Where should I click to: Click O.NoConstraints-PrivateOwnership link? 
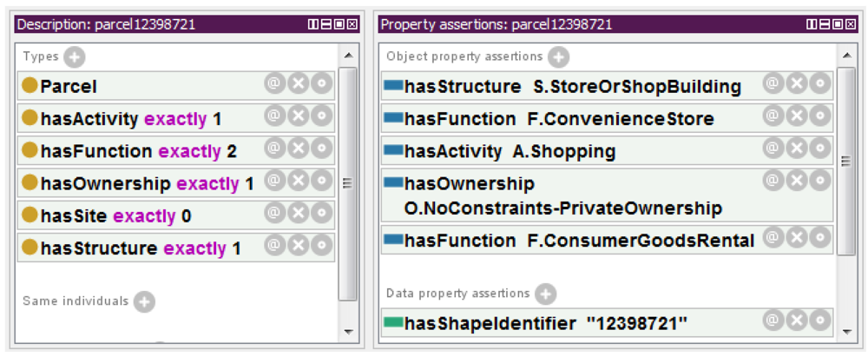[x=563, y=208]
